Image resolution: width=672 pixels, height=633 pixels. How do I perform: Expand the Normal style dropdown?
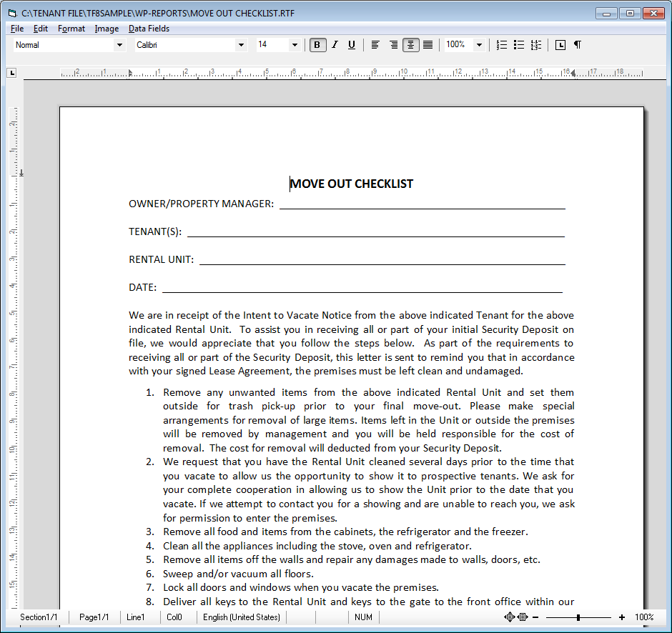coord(119,45)
